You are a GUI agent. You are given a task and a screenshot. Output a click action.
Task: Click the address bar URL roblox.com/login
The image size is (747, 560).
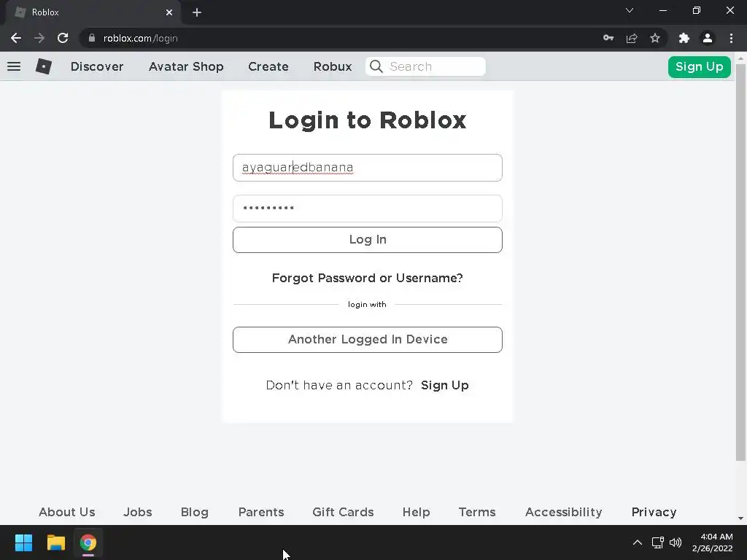(141, 38)
